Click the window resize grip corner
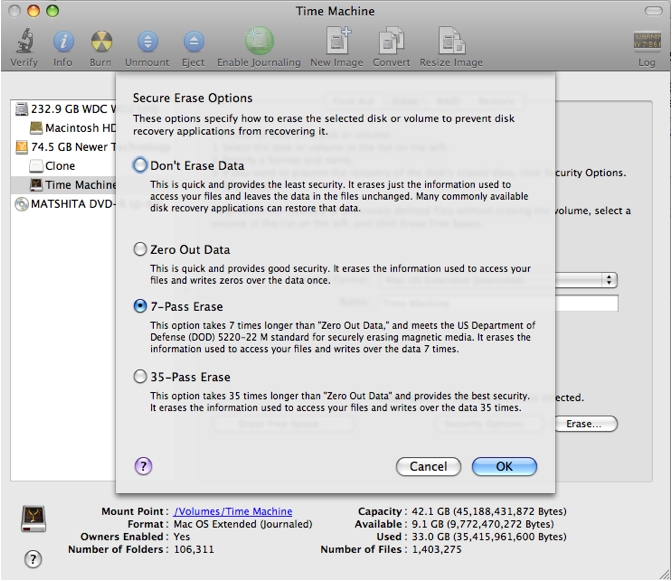Image resolution: width=672 pixels, height=581 pixels. [x=664, y=574]
